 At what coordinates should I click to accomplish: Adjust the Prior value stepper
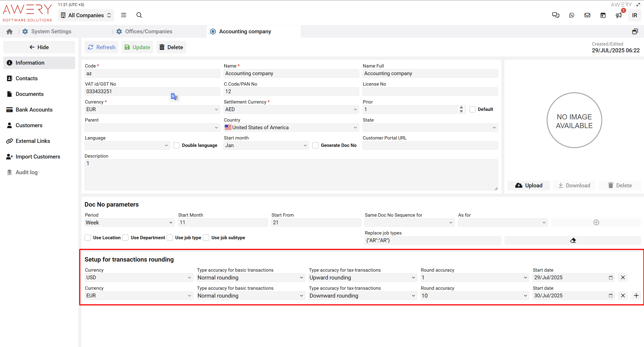(461, 109)
